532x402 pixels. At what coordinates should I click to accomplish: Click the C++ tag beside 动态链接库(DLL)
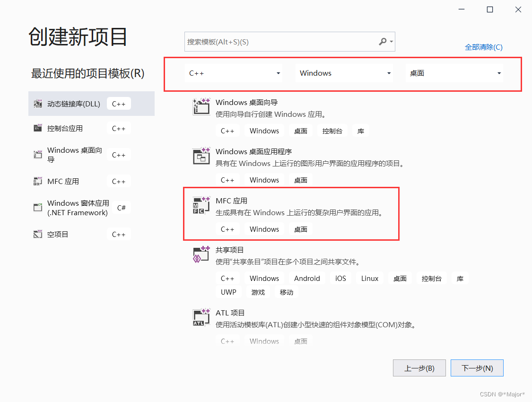tap(119, 104)
